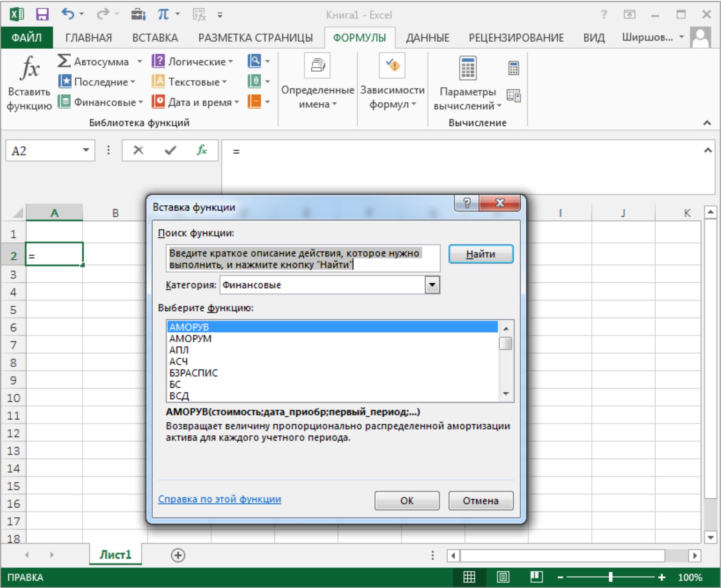The image size is (721, 588).
Task: Click the Поиск функции search text field
Action: point(303,259)
